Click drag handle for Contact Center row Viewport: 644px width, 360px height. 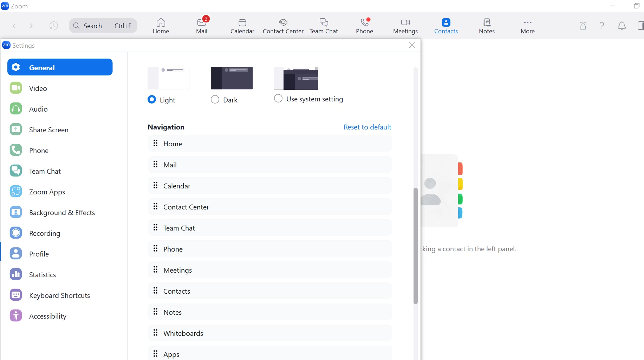point(156,206)
